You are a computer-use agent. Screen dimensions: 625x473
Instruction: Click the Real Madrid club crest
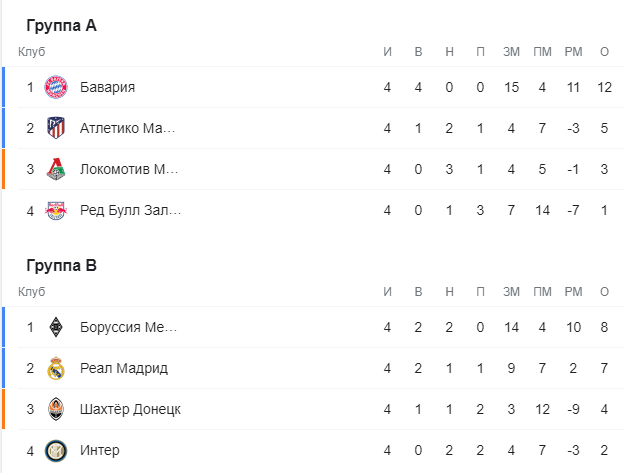[56, 368]
